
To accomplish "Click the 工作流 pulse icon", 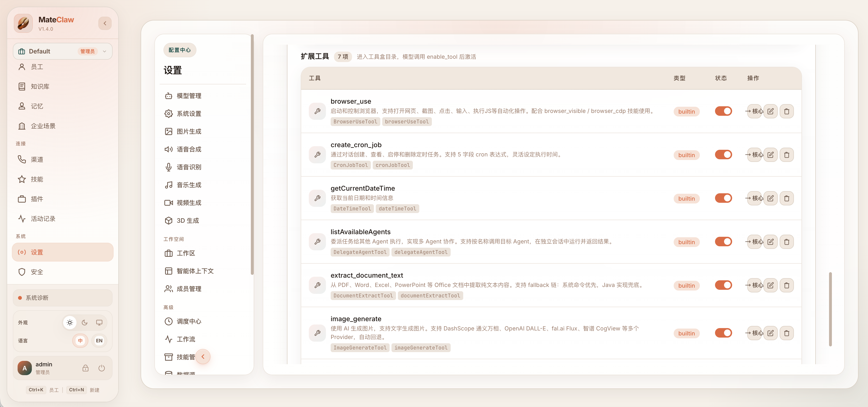I will pyautogui.click(x=168, y=339).
